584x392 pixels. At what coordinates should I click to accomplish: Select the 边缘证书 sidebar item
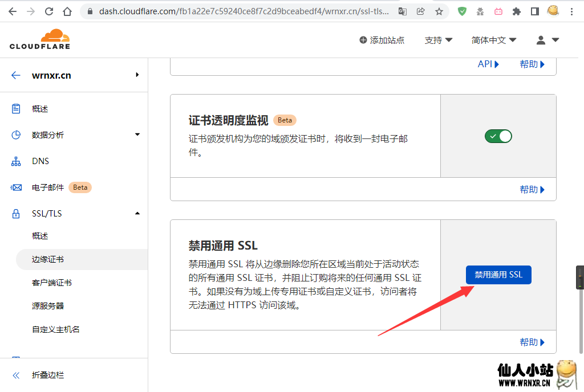82,260
